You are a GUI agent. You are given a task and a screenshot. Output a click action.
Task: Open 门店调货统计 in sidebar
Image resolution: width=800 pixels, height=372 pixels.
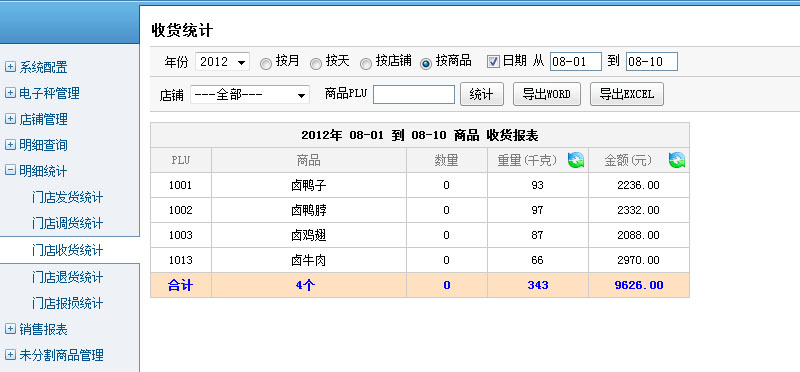coord(67,224)
